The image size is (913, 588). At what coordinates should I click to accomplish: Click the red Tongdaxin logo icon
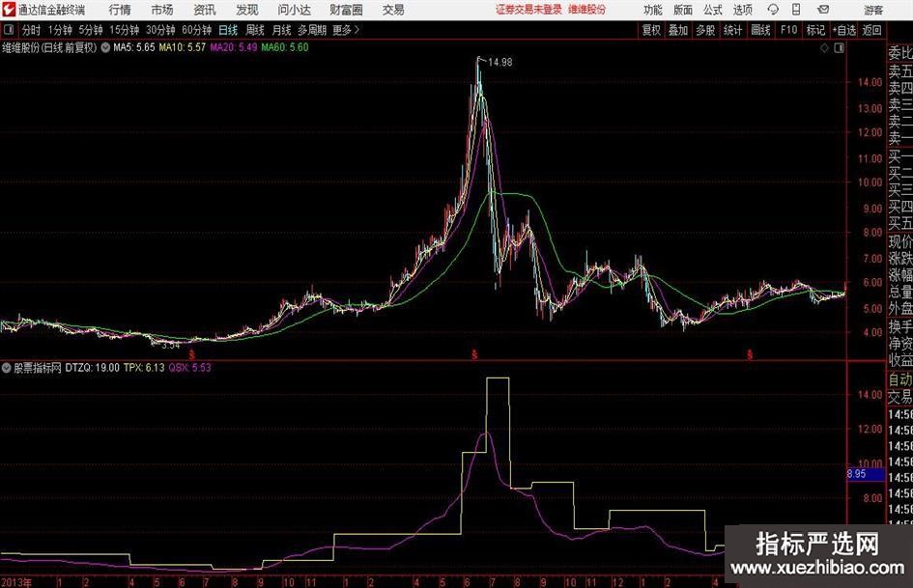9,10
